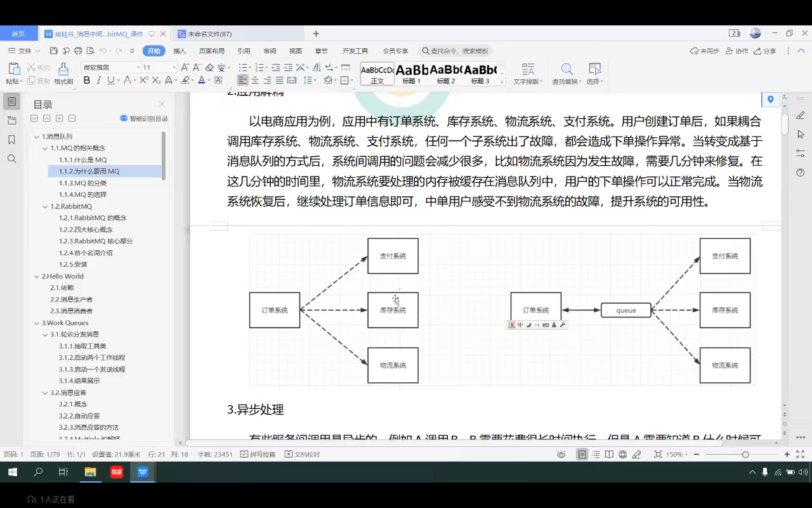Click the 文档校对 proofreading button
The image size is (812, 508).
[x=302, y=455]
